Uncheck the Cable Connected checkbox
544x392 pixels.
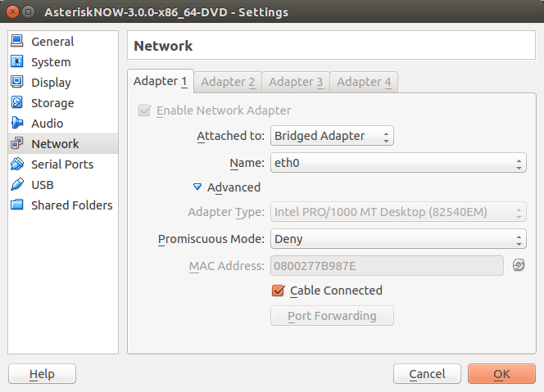pos(279,291)
